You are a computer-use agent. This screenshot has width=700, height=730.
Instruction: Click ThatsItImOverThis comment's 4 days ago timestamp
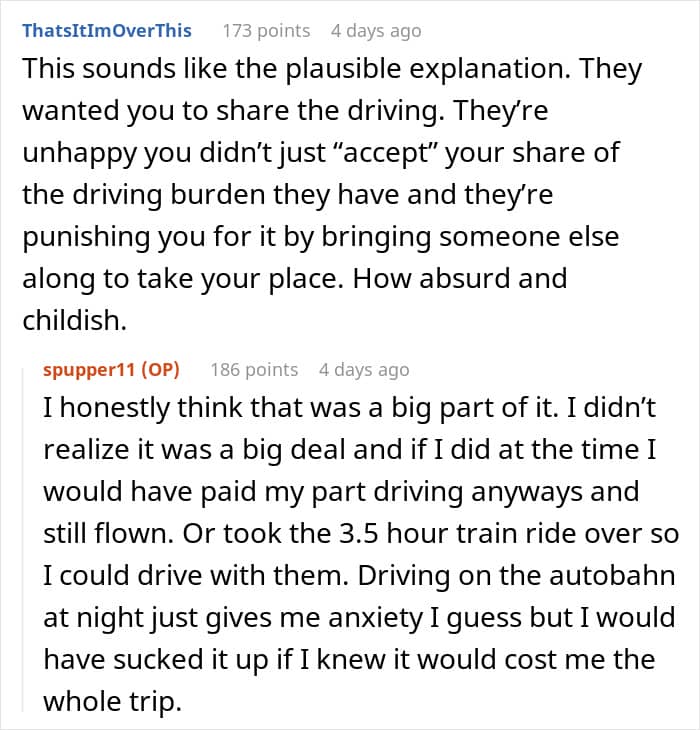[376, 31]
